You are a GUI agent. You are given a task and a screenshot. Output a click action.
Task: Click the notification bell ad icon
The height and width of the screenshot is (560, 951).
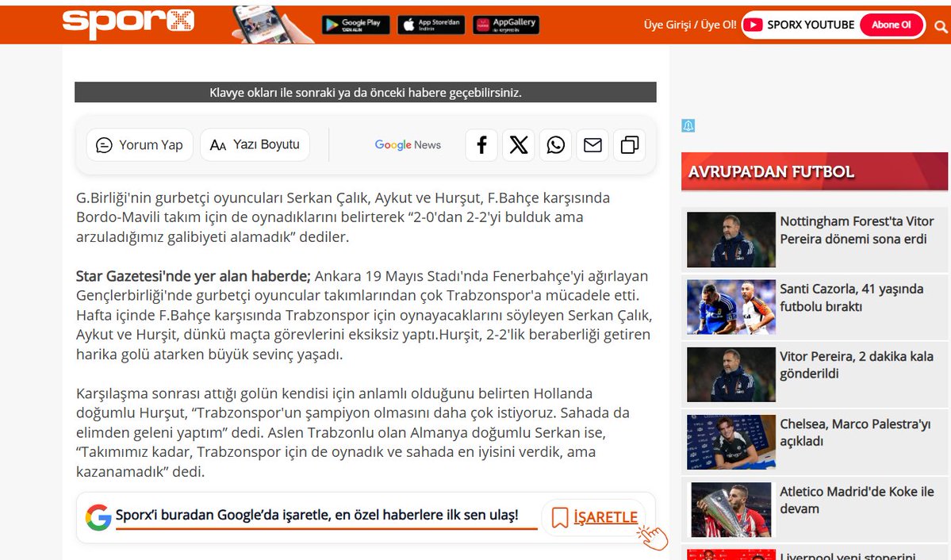pos(688,125)
